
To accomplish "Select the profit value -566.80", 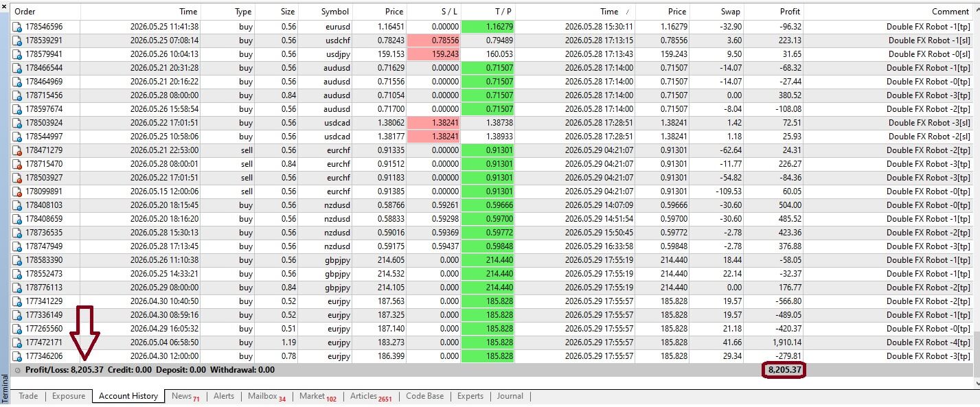I will [x=786, y=301].
